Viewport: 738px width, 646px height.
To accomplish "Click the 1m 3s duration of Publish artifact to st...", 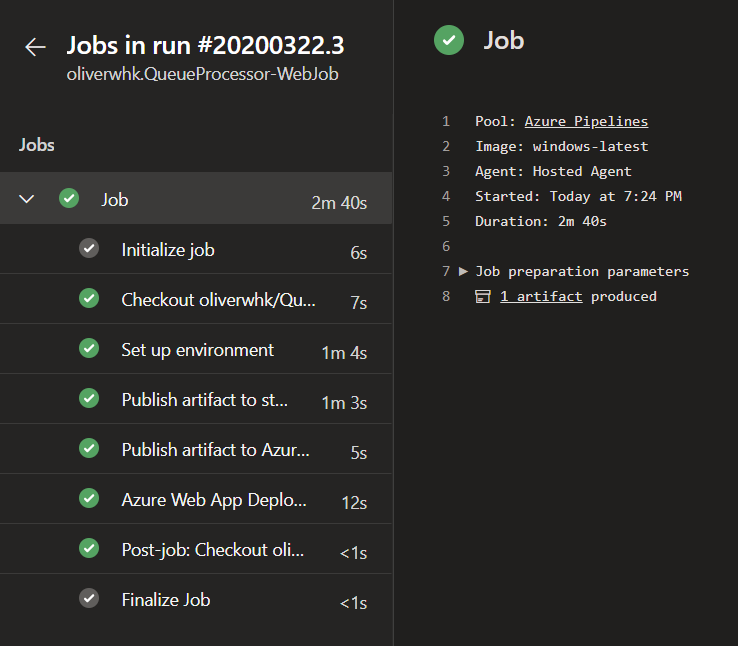I will 344,403.
